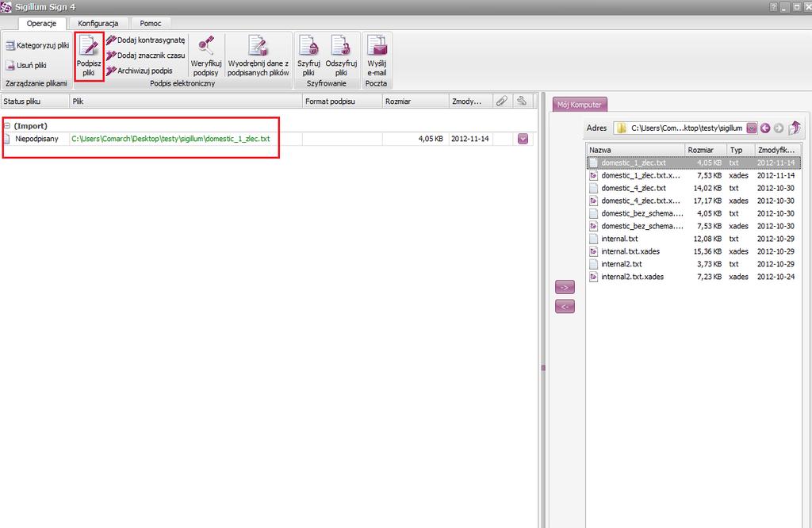Image resolution: width=812 pixels, height=528 pixels.
Task: Click the Typ header in file browser
Action: point(741,150)
